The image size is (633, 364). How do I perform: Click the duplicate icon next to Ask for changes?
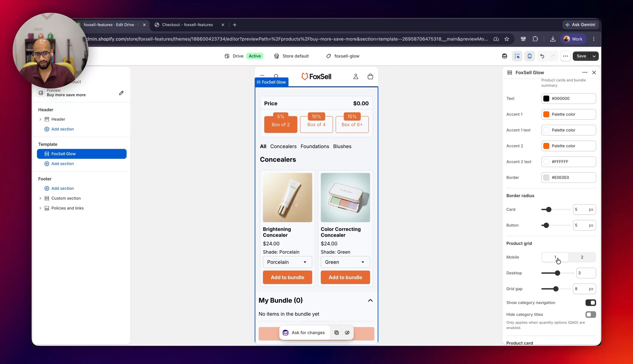336,333
